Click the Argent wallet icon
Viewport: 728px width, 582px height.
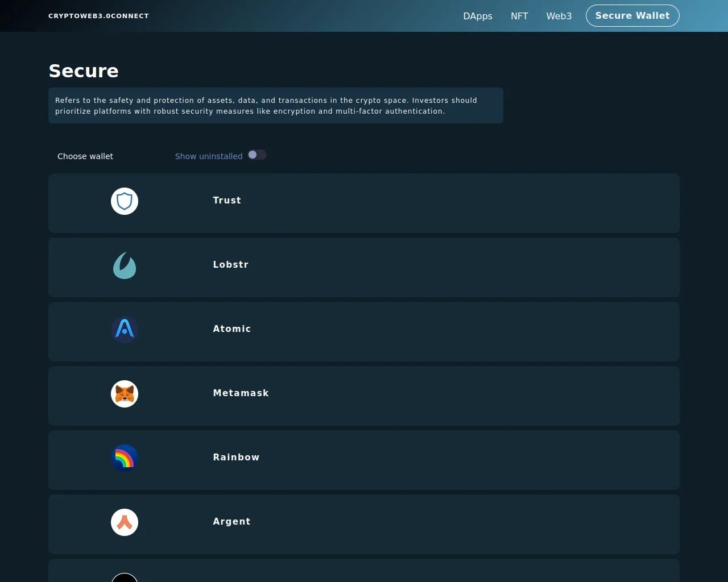[x=125, y=522]
